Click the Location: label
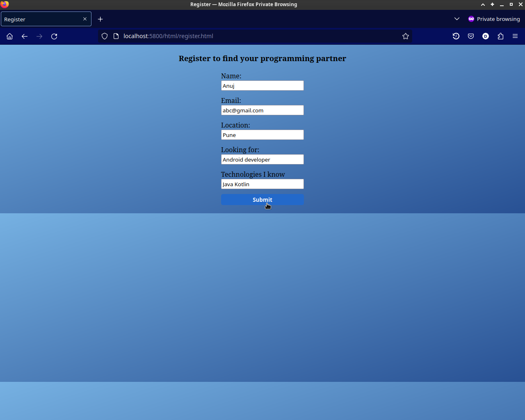This screenshot has width=525, height=420. coord(235,125)
